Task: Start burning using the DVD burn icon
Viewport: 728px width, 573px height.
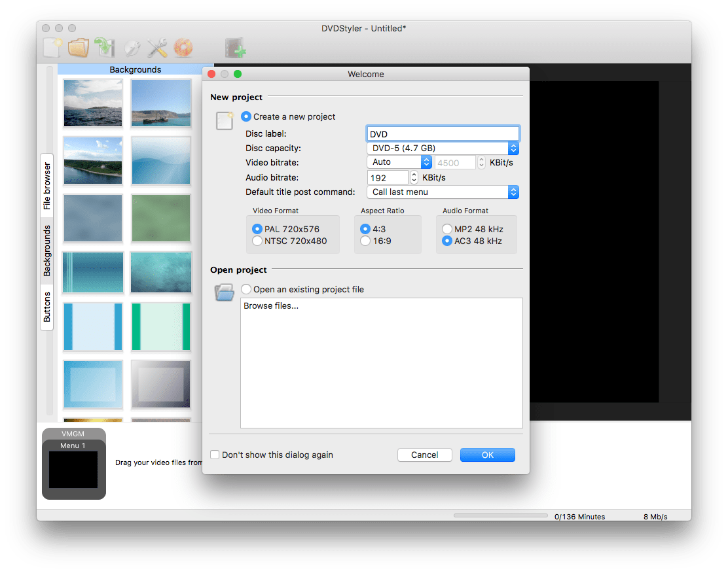Action: point(183,47)
